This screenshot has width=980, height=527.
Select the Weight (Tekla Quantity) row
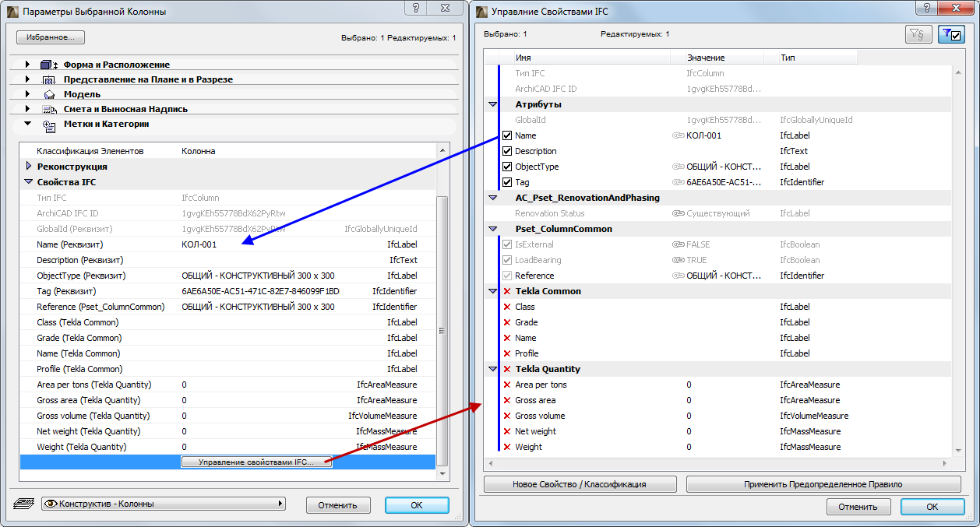(227, 447)
